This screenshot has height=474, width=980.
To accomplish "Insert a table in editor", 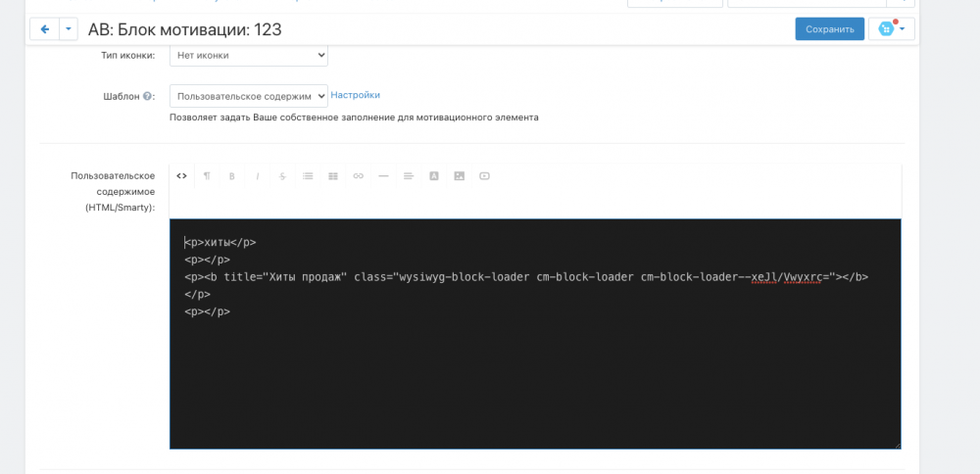I will (x=333, y=176).
